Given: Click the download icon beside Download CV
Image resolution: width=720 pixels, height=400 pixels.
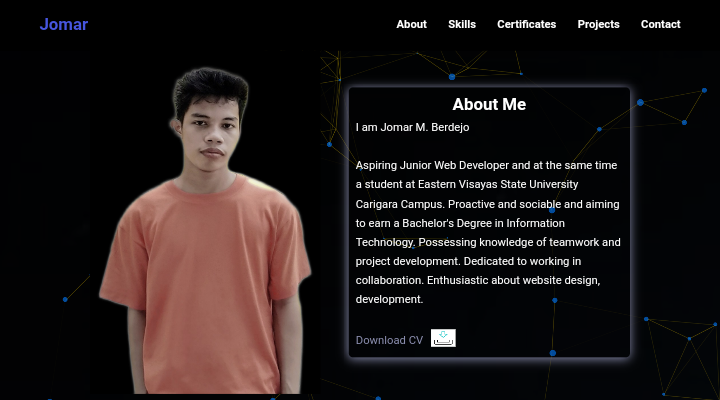Looking at the screenshot, I should point(443,338).
